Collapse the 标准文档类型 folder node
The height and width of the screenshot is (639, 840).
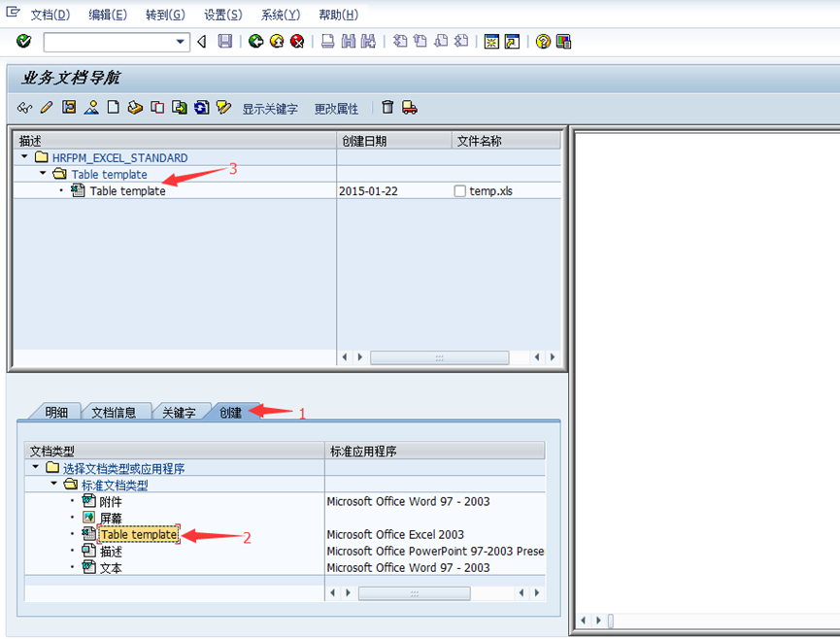53,484
